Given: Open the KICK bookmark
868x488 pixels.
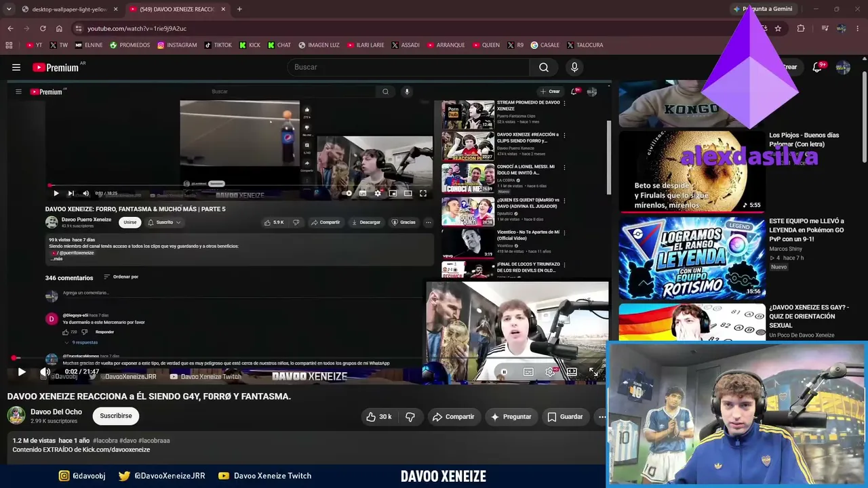Looking at the screenshot, I should pos(250,45).
